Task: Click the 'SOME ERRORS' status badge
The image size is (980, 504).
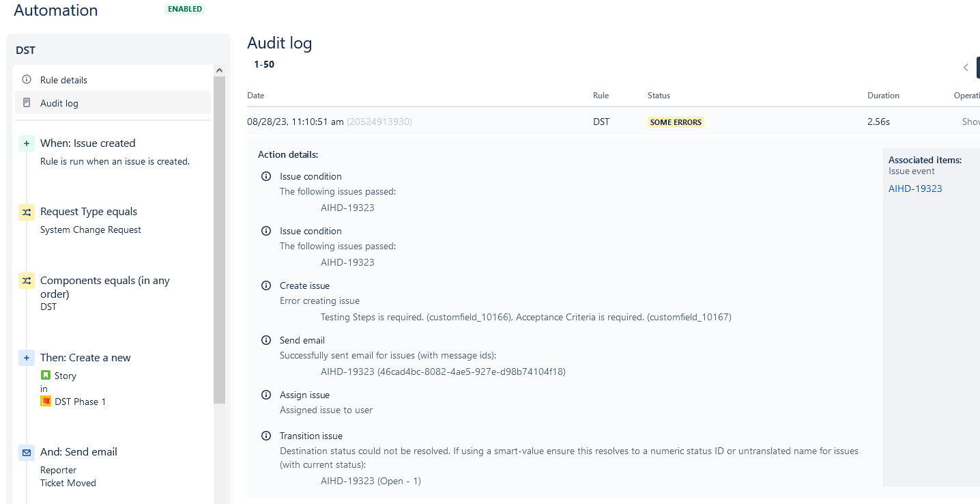Action: pos(676,122)
